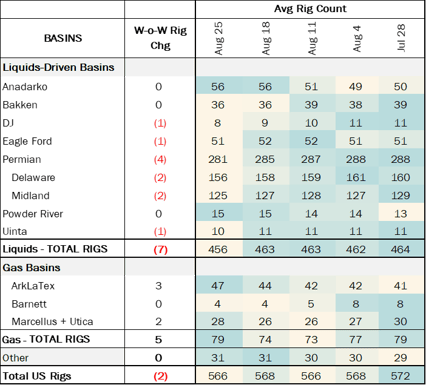Click the Permian Aug 25 value 281
The width and height of the screenshot is (426, 385).
[x=218, y=159]
